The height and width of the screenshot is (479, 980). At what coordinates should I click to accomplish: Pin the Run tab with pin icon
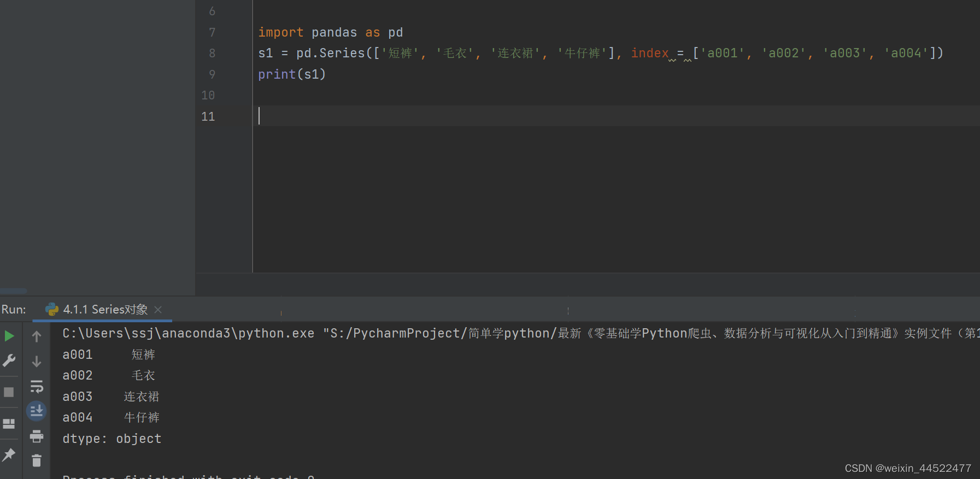(9, 454)
